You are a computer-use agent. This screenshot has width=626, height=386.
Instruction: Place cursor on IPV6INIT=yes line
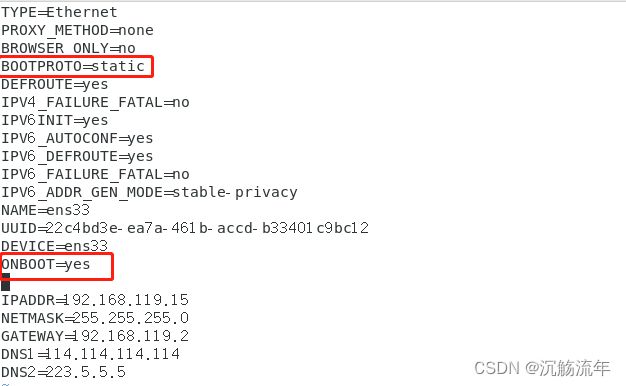55,120
